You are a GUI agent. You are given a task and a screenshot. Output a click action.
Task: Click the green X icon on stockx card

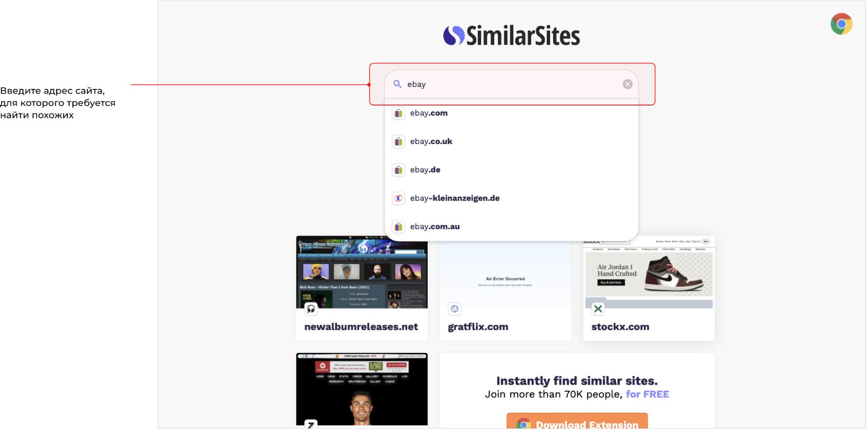597,309
